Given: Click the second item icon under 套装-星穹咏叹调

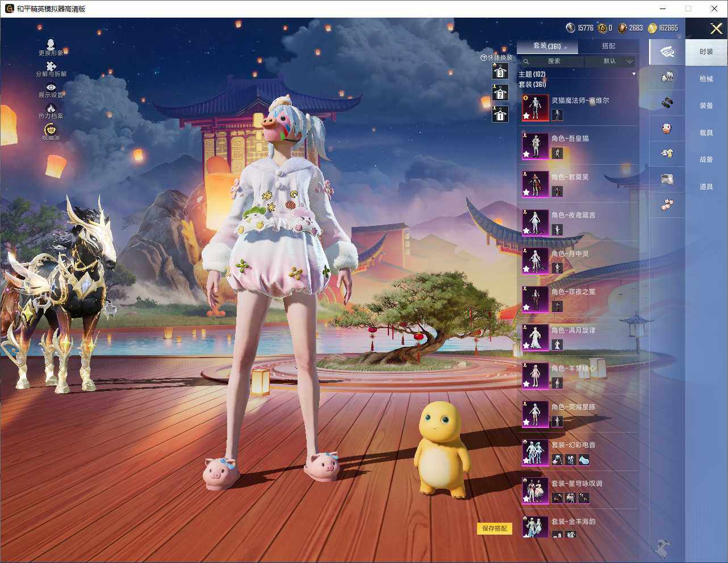Looking at the screenshot, I should (x=571, y=498).
